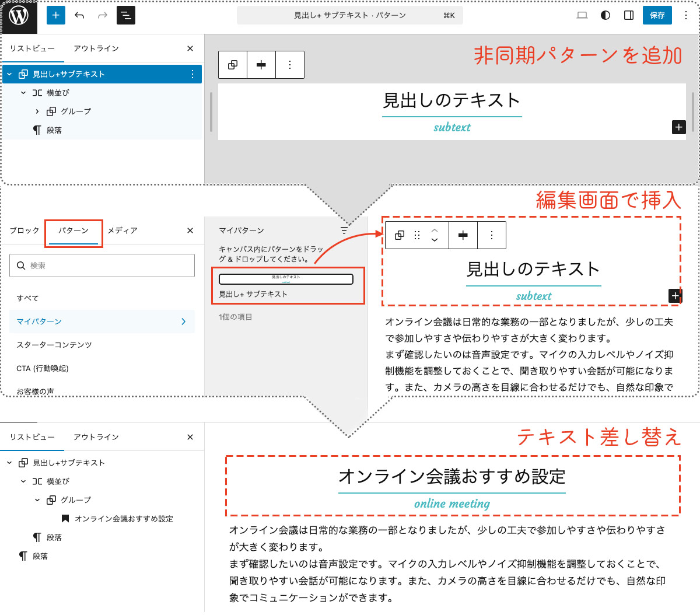Click the 見出しのテキスト heading in top canvas
The width and height of the screenshot is (700, 615).
[452, 100]
